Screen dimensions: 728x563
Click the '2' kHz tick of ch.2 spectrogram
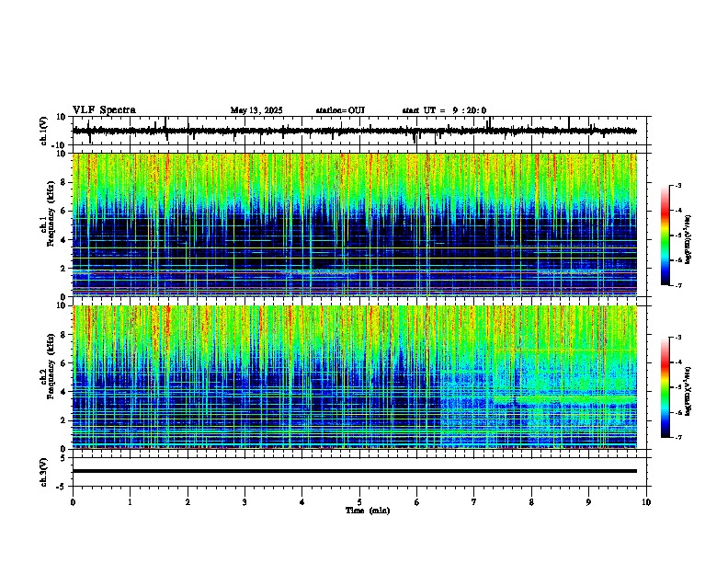point(63,420)
